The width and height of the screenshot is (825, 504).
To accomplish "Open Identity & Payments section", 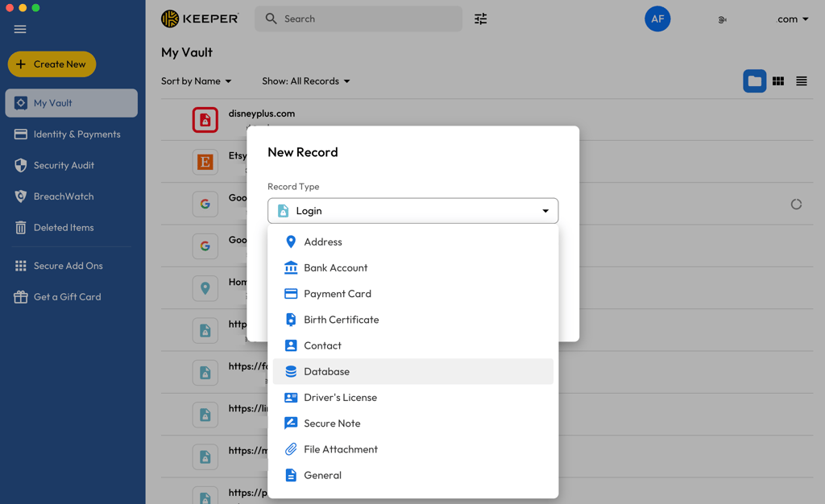I will coord(72,134).
